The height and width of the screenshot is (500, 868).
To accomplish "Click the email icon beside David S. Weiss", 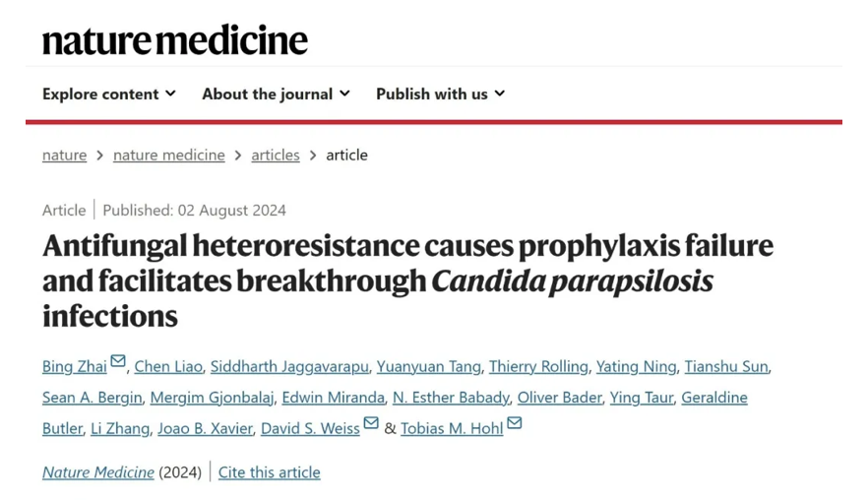I will coord(371,423).
